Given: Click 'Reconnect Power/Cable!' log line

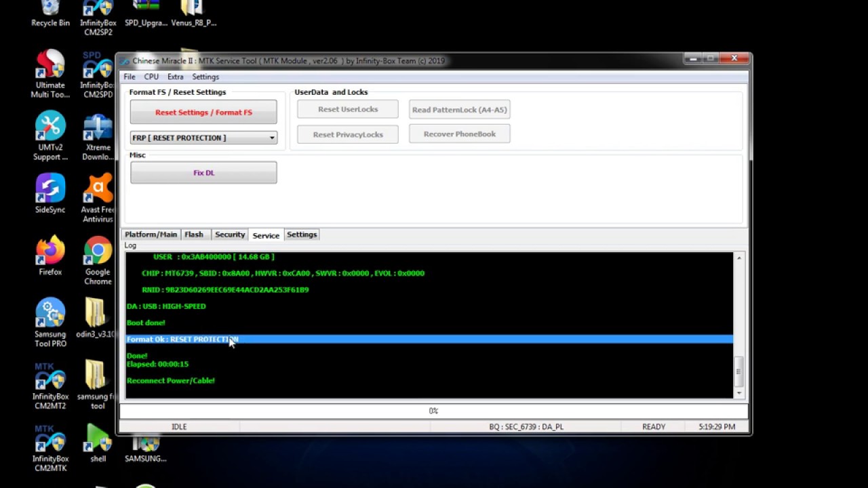Looking at the screenshot, I should (171, 380).
